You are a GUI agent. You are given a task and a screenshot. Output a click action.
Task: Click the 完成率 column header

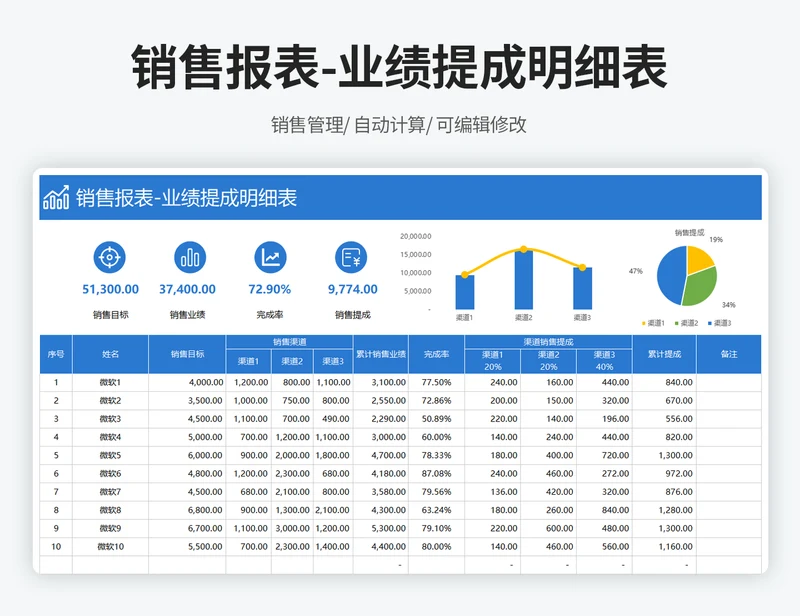click(436, 354)
